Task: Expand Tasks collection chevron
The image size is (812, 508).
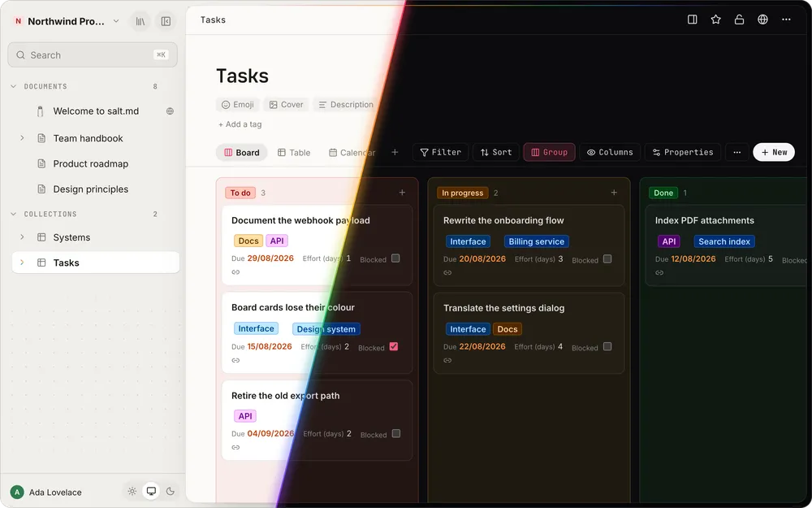Action: [x=22, y=263]
